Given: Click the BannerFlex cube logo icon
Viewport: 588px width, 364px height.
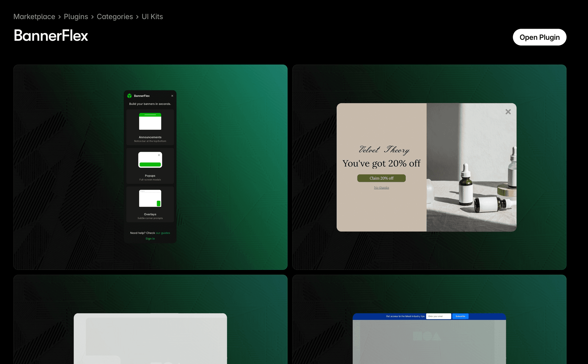Looking at the screenshot, I should (130, 96).
